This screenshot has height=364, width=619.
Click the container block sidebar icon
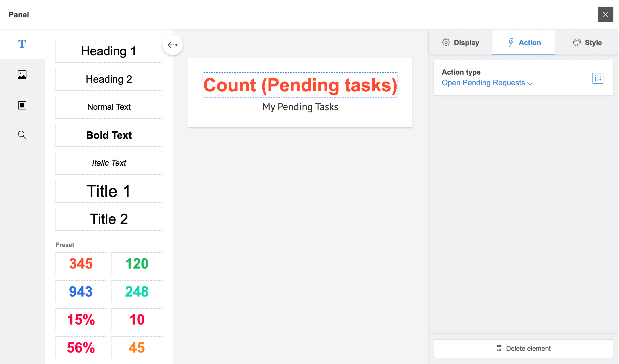click(x=22, y=105)
